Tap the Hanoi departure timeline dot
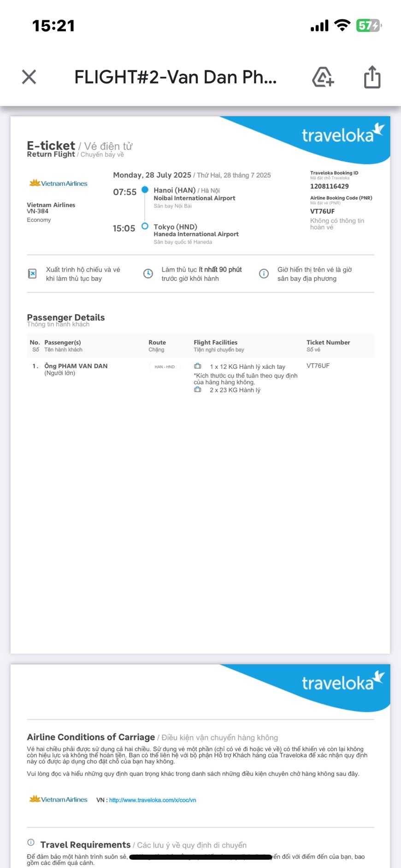The width and height of the screenshot is (401, 868). [145, 190]
